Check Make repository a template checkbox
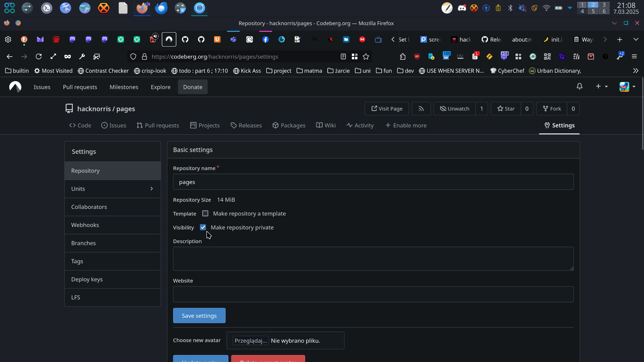This screenshot has height=362, width=644. 205,214
